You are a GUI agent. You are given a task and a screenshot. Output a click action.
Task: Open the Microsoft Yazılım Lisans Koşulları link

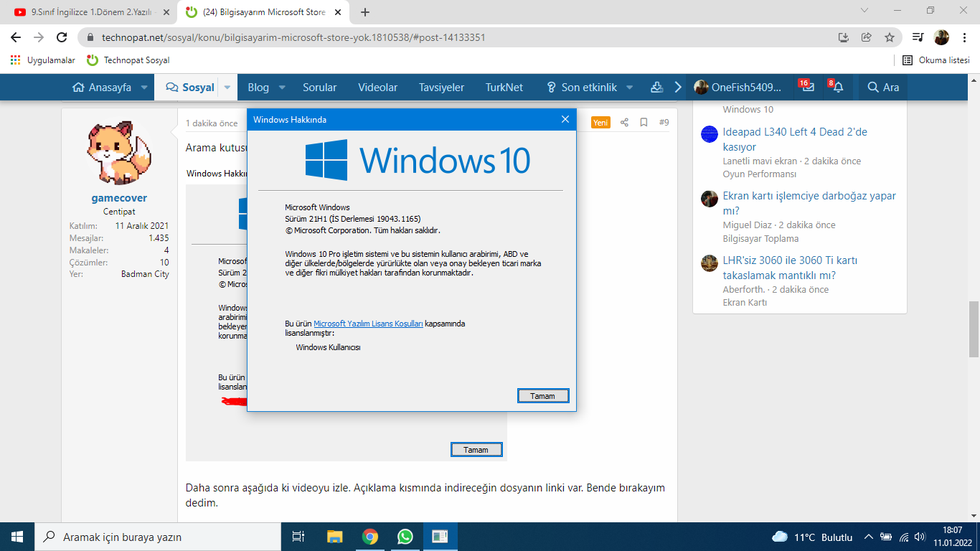[368, 324]
